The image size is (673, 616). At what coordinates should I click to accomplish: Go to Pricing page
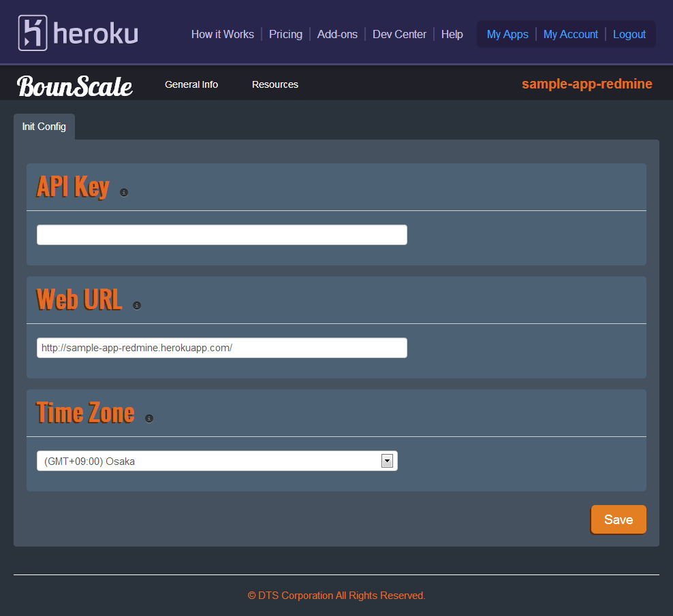[x=285, y=34]
